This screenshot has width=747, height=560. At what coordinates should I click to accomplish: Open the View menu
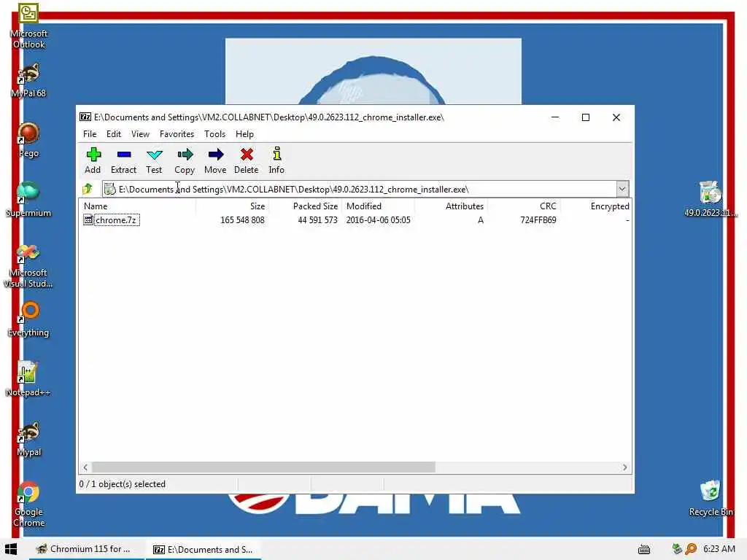pyautogui.click(x=140, y=134)
